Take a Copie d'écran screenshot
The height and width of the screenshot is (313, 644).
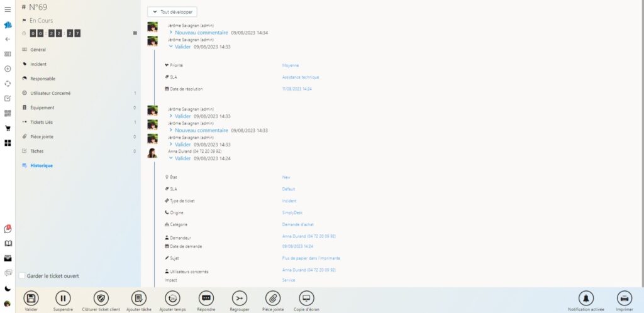306,298
